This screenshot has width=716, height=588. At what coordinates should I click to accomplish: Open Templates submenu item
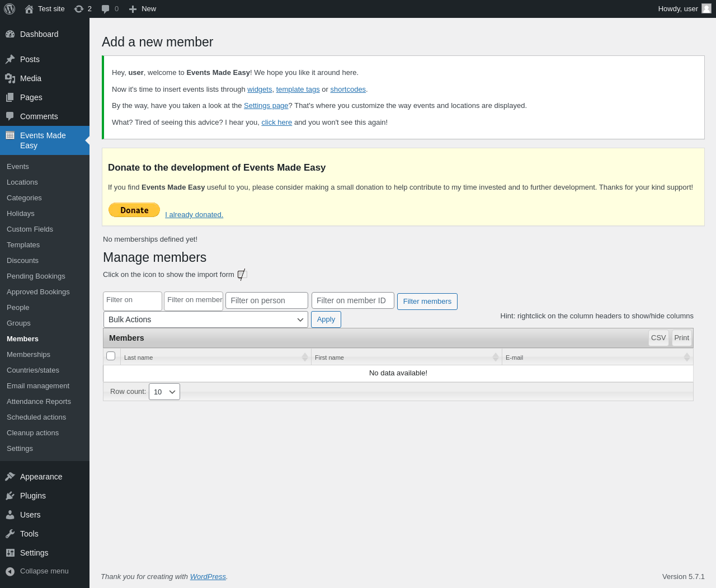click(23, 245)
